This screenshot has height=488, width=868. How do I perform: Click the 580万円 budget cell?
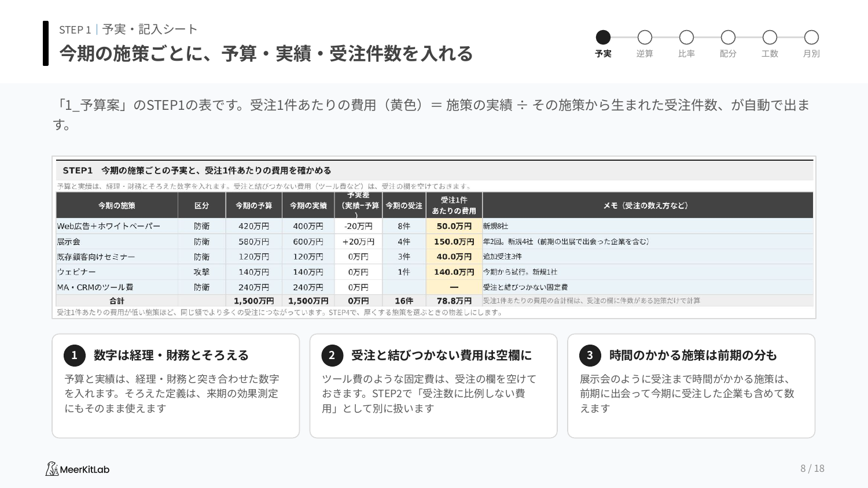[253, 242]
